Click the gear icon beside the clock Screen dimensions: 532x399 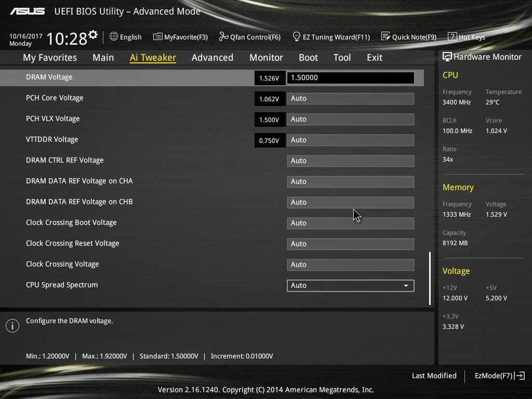click(93, 35)
